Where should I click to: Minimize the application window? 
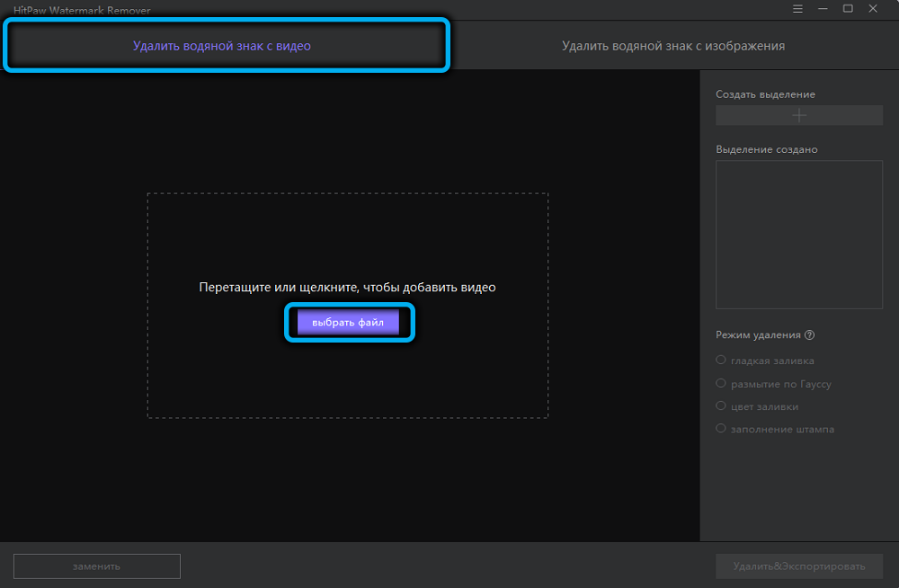[x=823, y=8]
